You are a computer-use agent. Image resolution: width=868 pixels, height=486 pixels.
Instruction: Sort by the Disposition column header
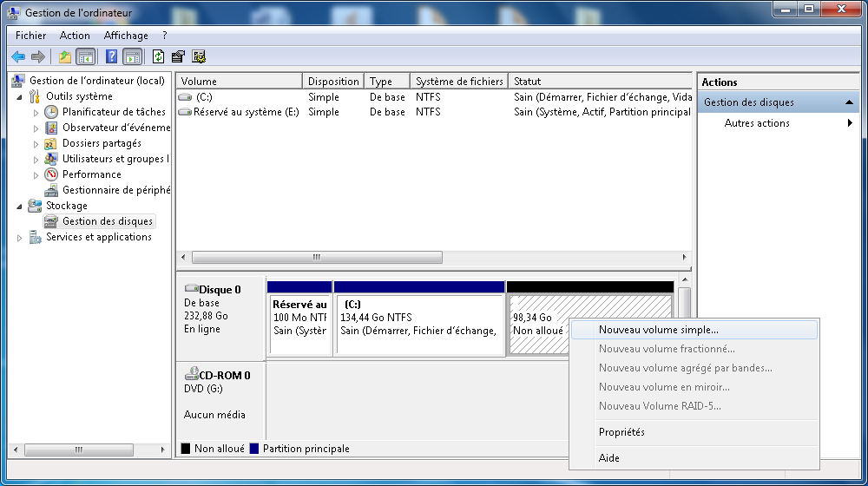[x=333, y=82]
